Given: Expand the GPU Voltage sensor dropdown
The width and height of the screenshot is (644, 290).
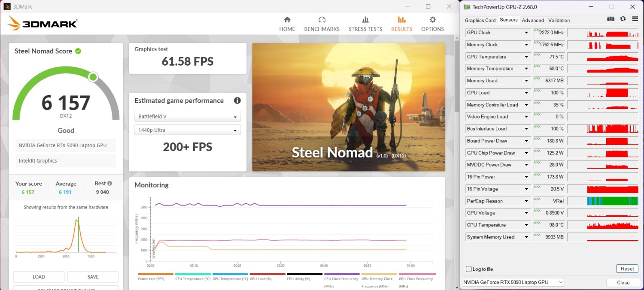Looking at the screenshot, I should 526,213.
